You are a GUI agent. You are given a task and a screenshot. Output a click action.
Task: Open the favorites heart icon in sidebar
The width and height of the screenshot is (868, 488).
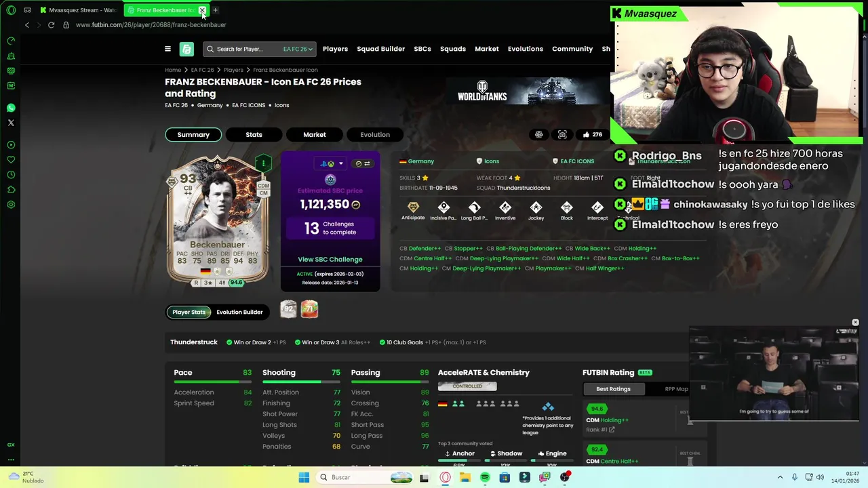tap(11, 160)
